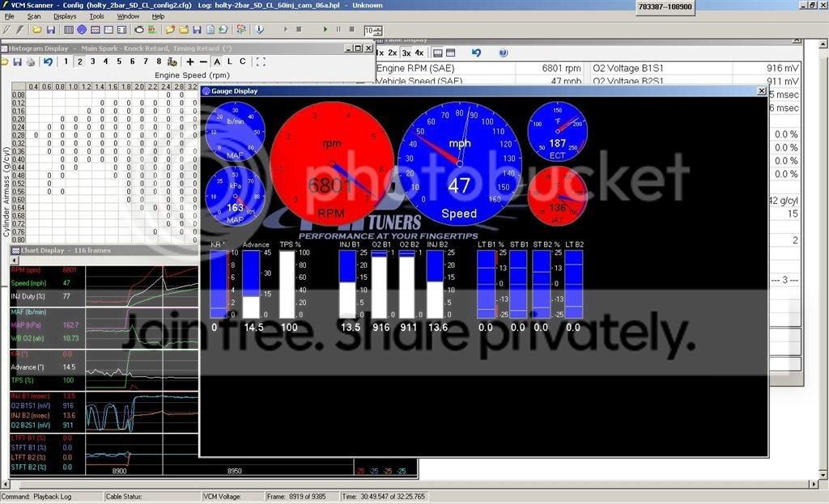Click the help icon in Table Display toolbar

pos(503,53)
